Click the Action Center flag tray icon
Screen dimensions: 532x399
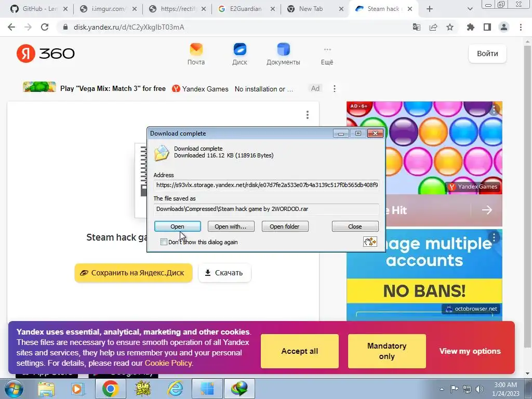coord(454,389)
